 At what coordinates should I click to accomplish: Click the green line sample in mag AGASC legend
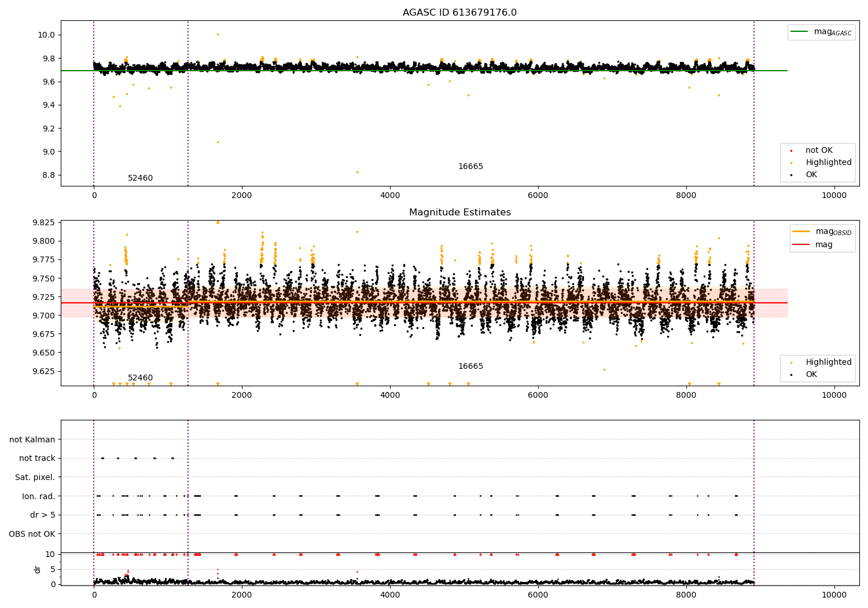[800, 32]
